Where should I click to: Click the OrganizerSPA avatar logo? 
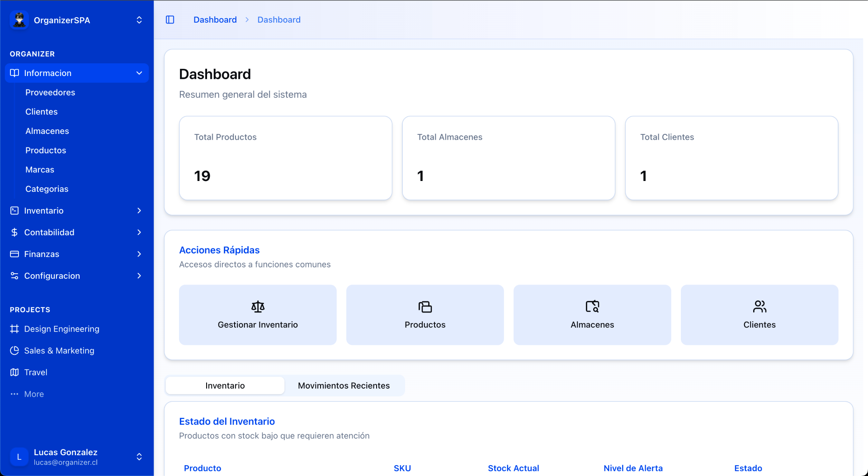(19, 20)
